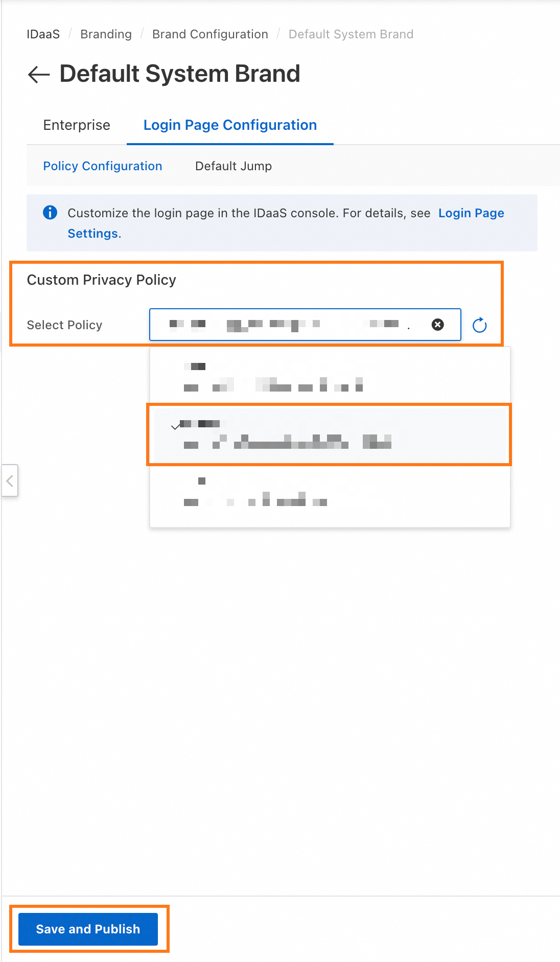This screenshot has width=560, height=962.
Task: Click the Save and Publish button
Action: pos(88,929)
